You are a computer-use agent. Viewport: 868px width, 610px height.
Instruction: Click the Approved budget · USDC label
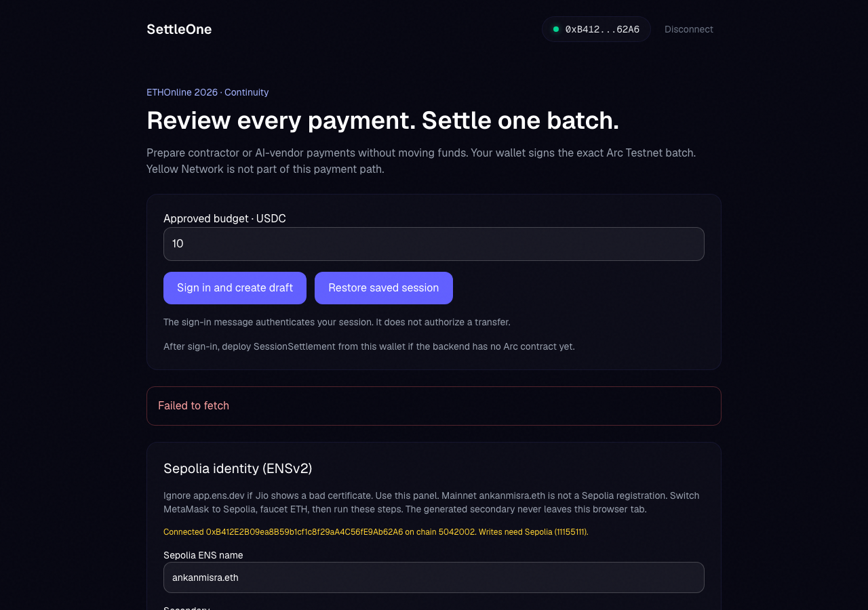click(x=224, y=218)
